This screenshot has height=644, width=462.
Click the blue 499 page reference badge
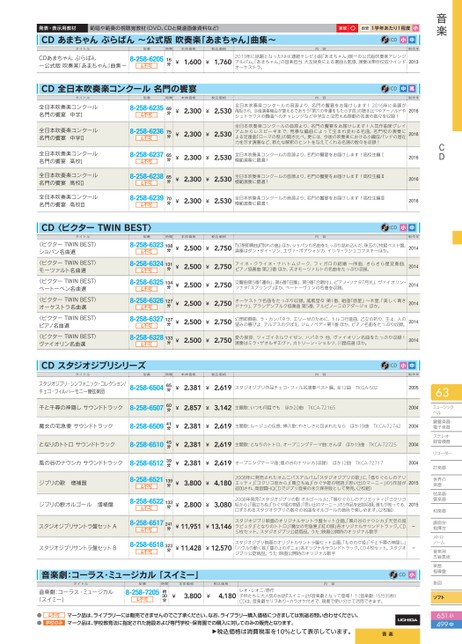click(445, 624)
